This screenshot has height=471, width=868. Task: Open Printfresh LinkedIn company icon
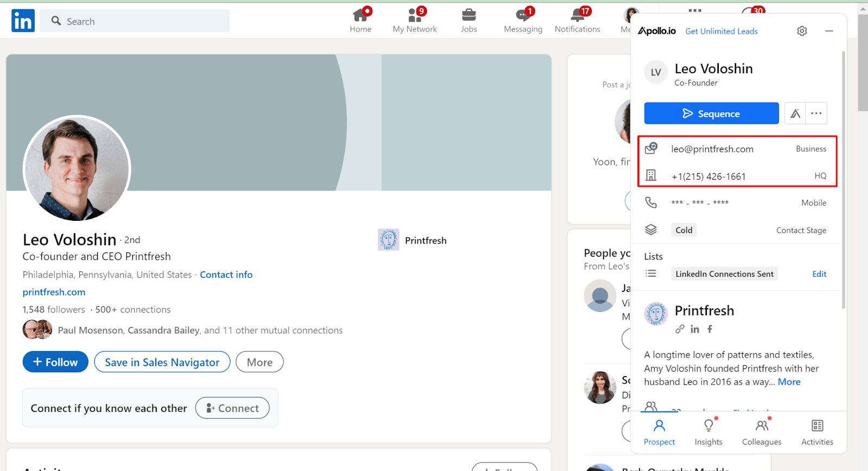(x=695, y=329)
